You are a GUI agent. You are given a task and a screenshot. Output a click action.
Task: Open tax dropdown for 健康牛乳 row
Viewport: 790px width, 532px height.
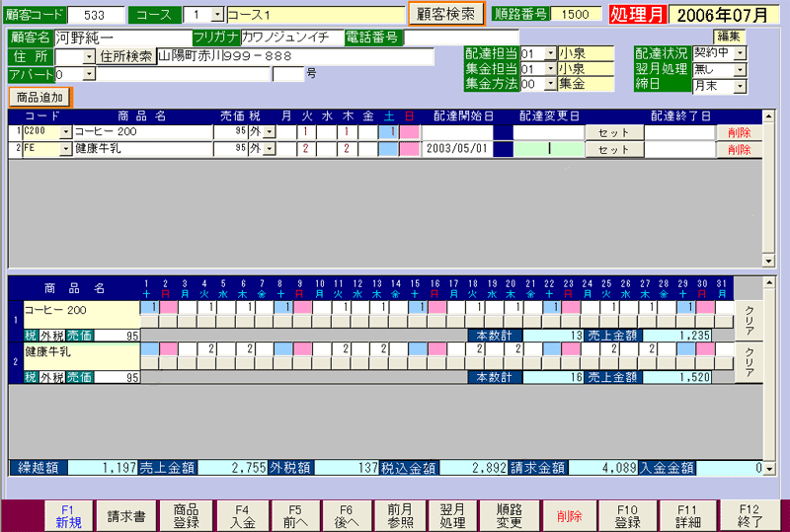269,149
